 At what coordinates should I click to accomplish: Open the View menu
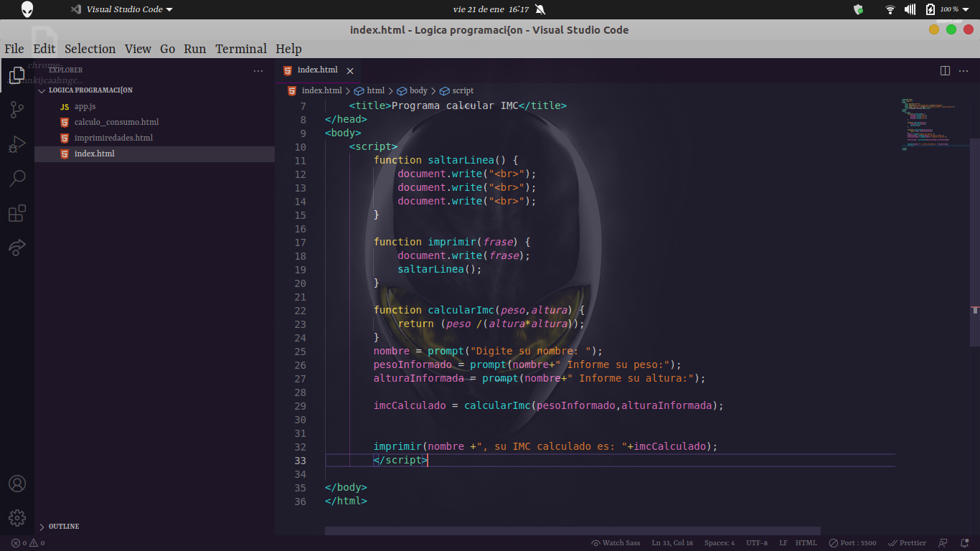click(x=138, y=49)
